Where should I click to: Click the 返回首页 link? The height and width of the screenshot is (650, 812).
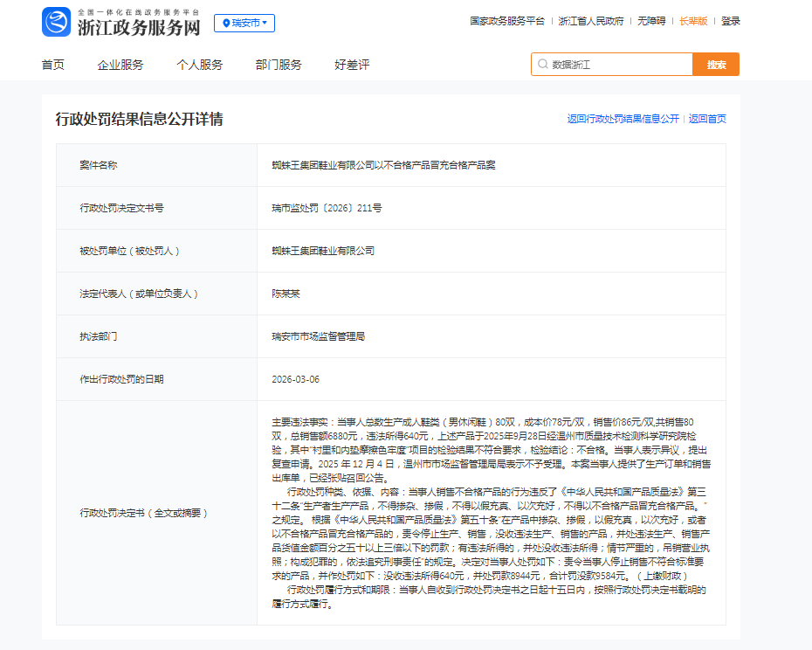[707, 119]
